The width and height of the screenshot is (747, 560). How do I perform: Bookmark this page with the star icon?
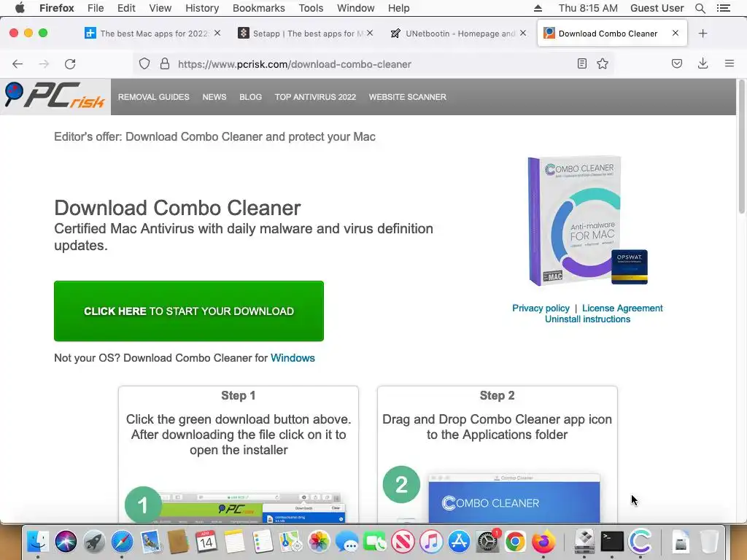click(603, 63)
